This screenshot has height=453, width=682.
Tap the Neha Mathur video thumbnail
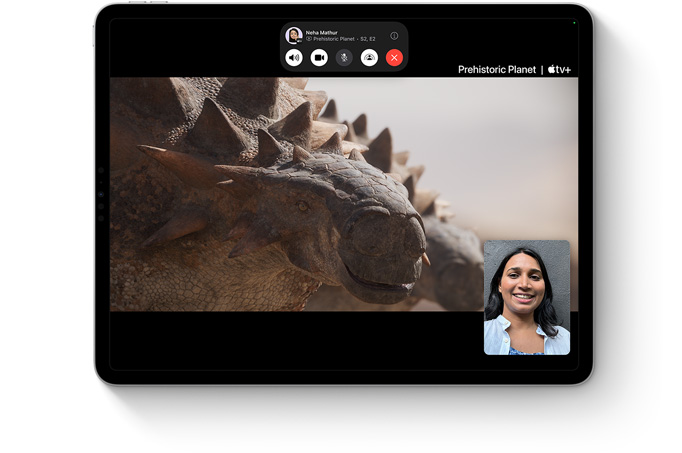click(x=527, y=297)
